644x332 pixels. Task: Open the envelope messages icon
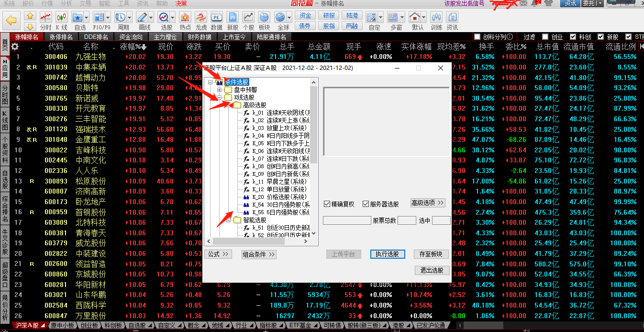click(x=524, y=3)
